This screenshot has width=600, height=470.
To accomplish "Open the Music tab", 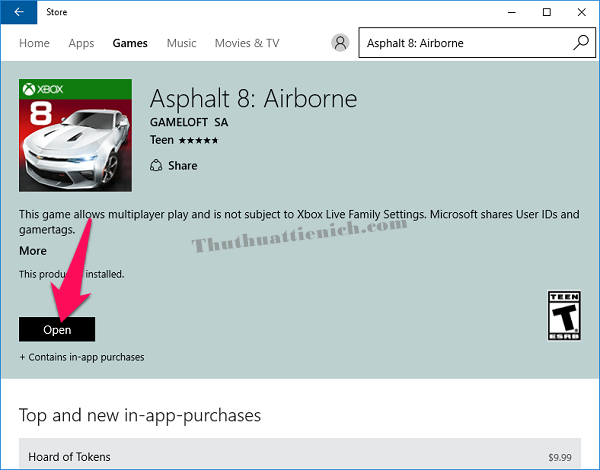I will point(181,43).
